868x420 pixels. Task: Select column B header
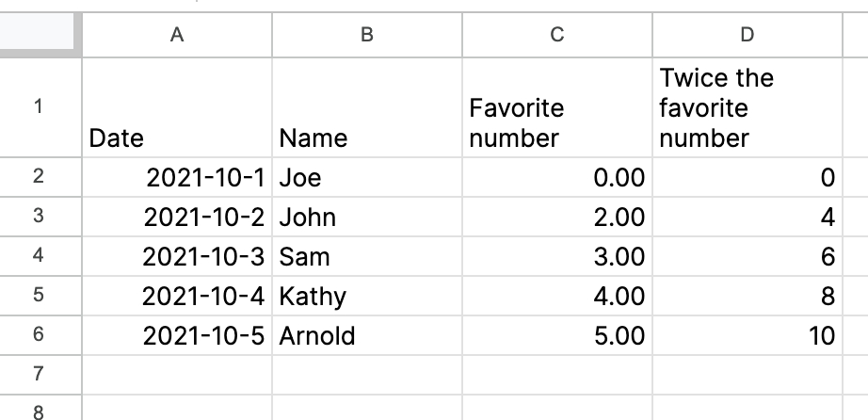pos(367,35)
